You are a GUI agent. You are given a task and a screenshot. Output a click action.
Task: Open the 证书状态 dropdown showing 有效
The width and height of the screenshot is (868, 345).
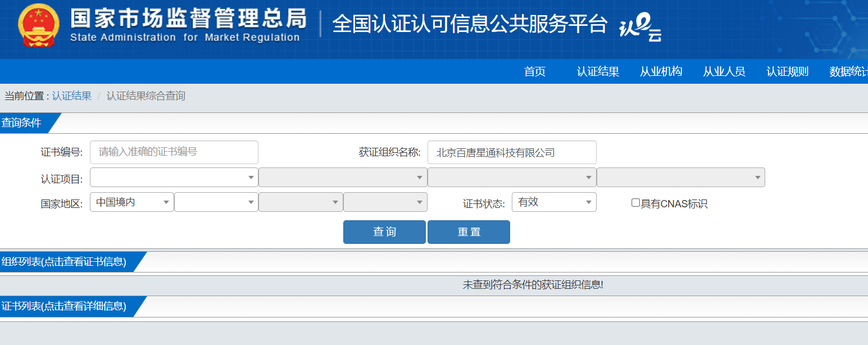coord(554,202)
